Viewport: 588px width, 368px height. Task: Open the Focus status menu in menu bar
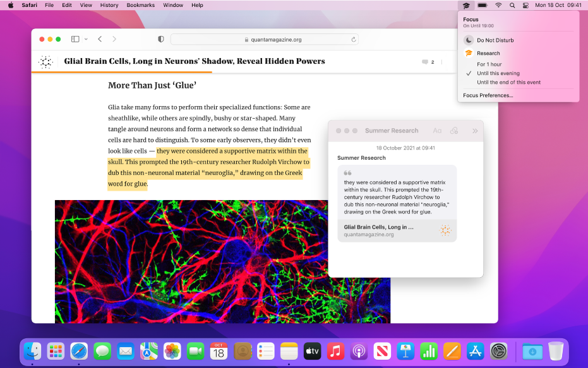point(466,5)
